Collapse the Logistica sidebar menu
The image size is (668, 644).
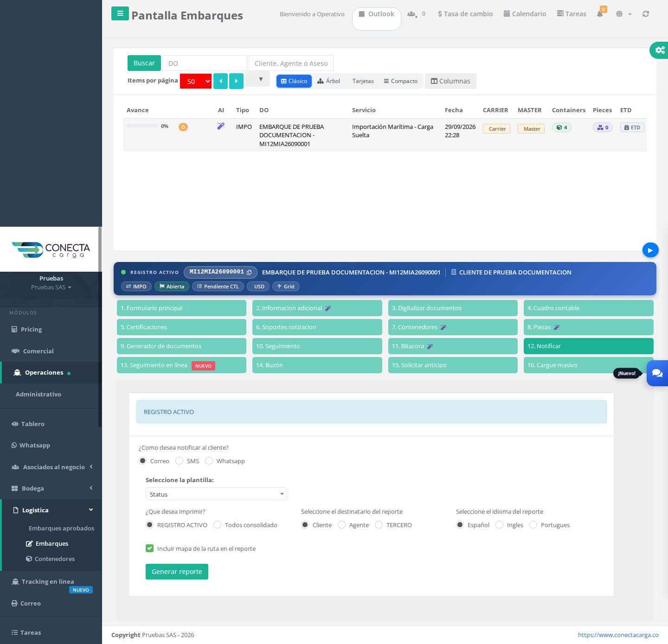pyautogui.click(x=51, y=510)
